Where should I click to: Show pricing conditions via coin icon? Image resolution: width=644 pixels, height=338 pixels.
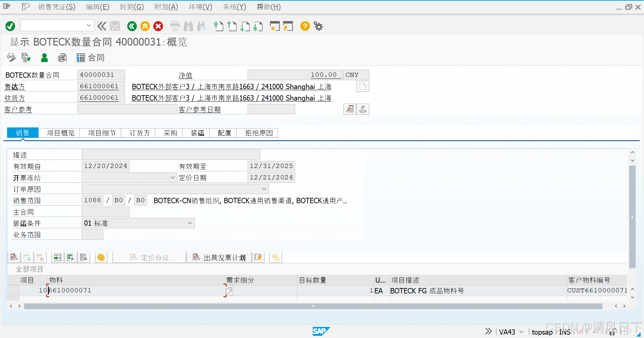[x=101, y=257]
